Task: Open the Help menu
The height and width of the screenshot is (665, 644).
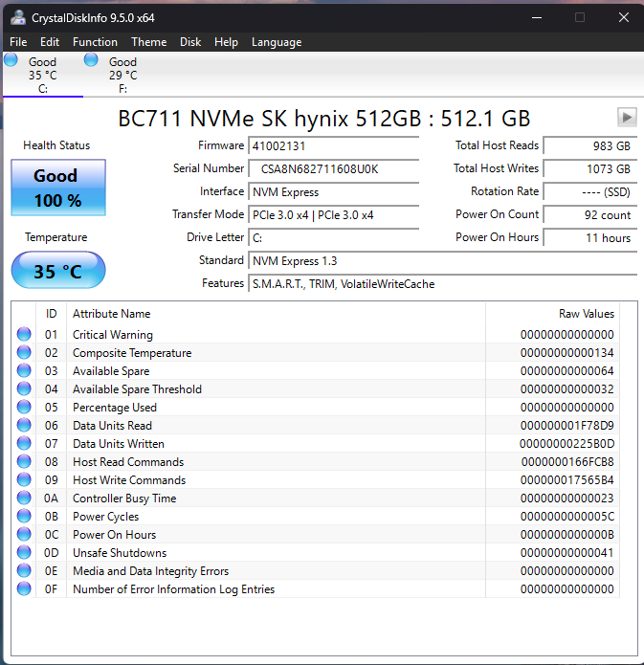Action: click(226, 42)
